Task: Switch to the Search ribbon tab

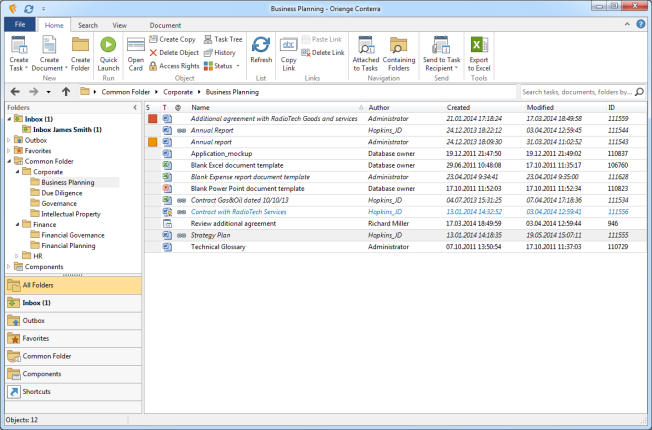Action: (87, 24)
